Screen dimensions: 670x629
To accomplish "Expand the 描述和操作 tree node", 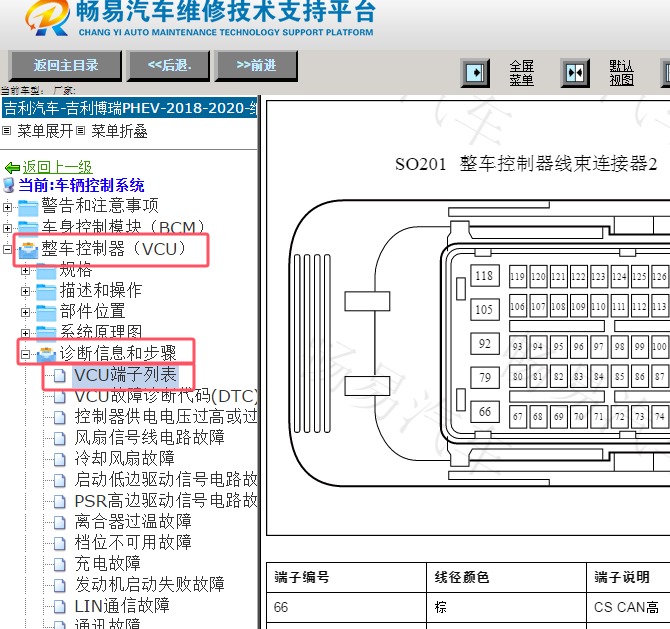I will click(25, 291).
